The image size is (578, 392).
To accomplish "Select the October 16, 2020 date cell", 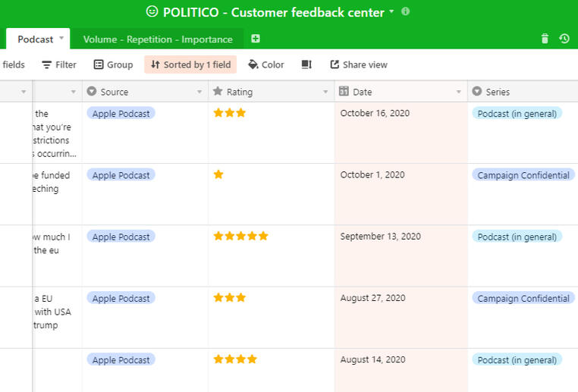I will pos(401,133).
